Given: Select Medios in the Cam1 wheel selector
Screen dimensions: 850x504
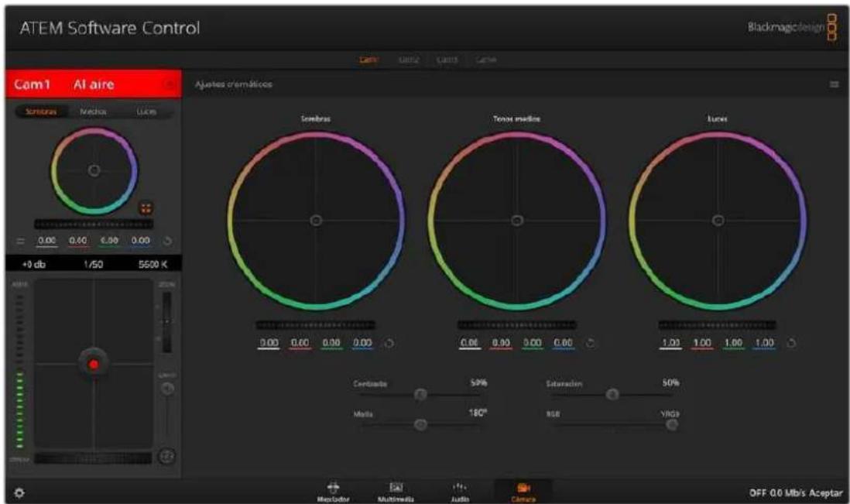Looking at the screenshot, I should pos(93,111).
